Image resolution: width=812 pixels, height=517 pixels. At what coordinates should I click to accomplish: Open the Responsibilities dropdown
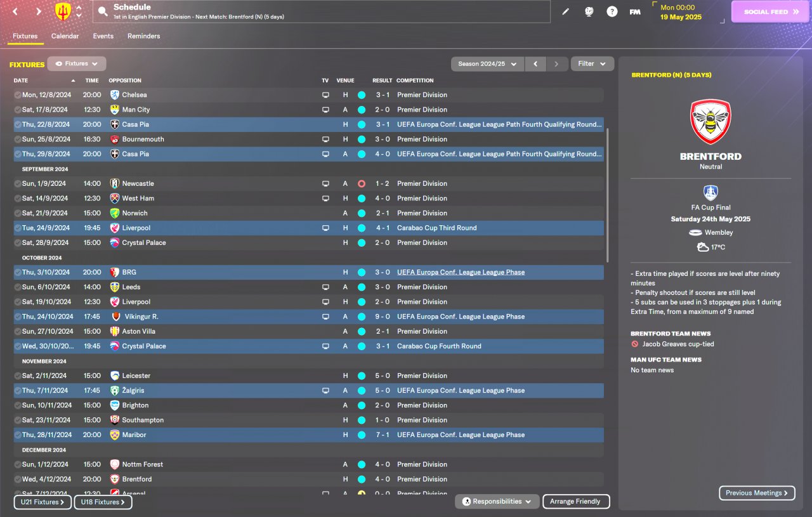(497, 501)
